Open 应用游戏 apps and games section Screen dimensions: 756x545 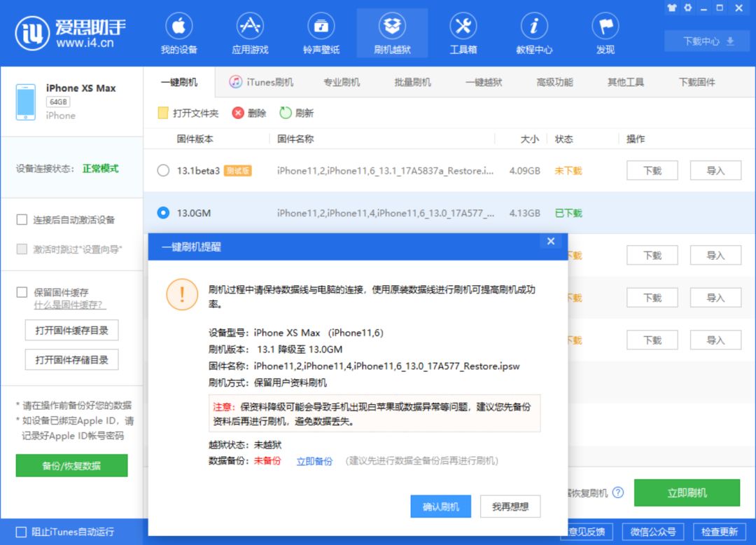[x=250, y=34]
